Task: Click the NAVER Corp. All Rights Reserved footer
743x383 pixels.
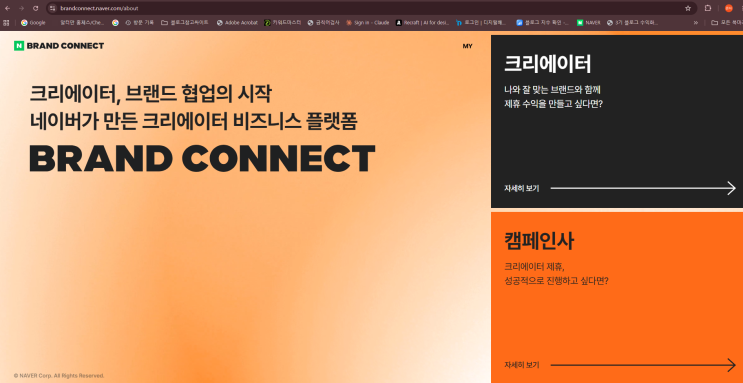Action: click(59, 376)
